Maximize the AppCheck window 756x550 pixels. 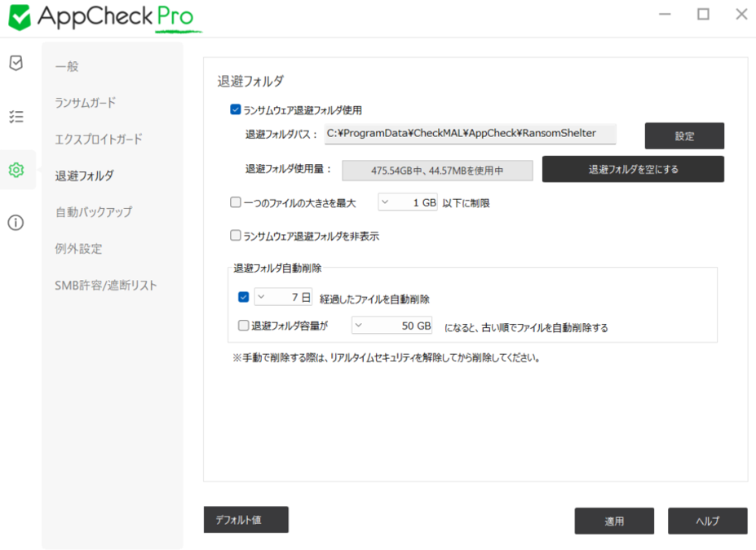pyautogui.click(x=703, y=14)
